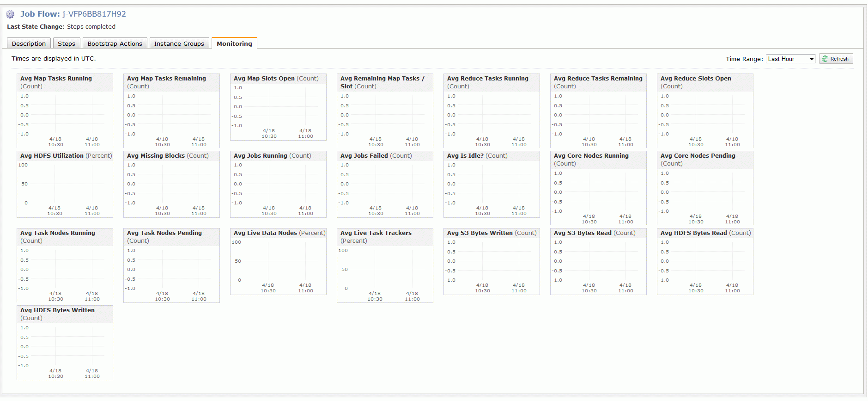Select the Monitoring tab
This screenshot has width=868, height=401.
234,43
